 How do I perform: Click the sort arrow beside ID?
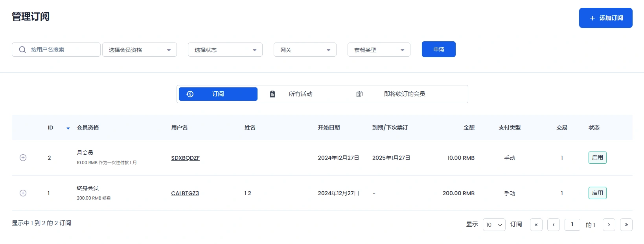click(x=68, y=128)
